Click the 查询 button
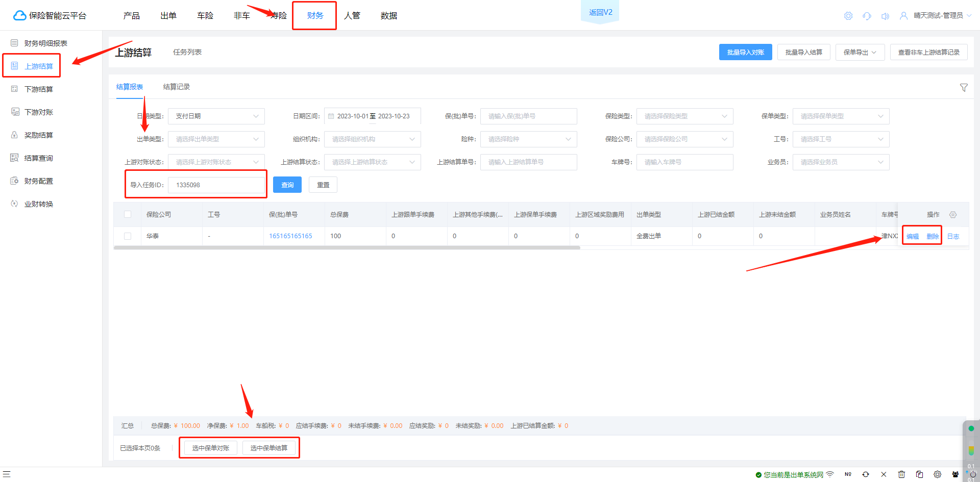 (287, 185)
